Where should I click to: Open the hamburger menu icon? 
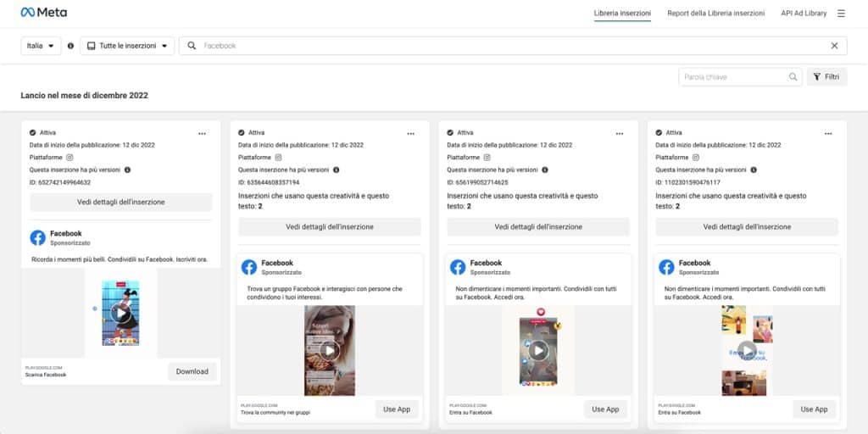[x=841, y=14]
